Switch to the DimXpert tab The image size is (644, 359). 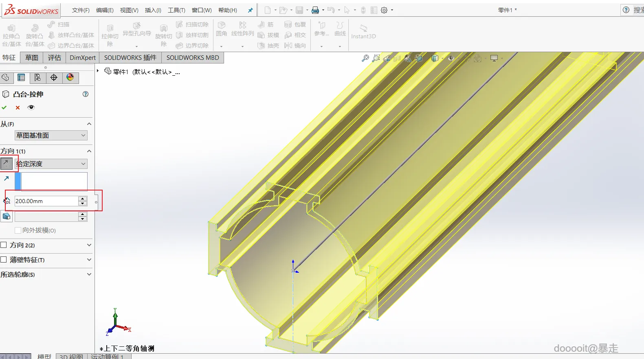pyautogui.click(x=83, y=58)
